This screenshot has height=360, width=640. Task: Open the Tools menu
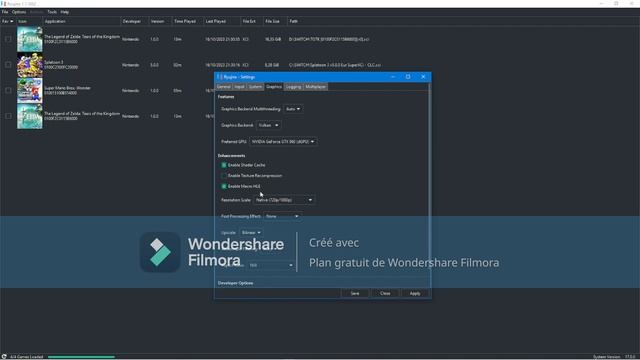[x=52, y=12]
